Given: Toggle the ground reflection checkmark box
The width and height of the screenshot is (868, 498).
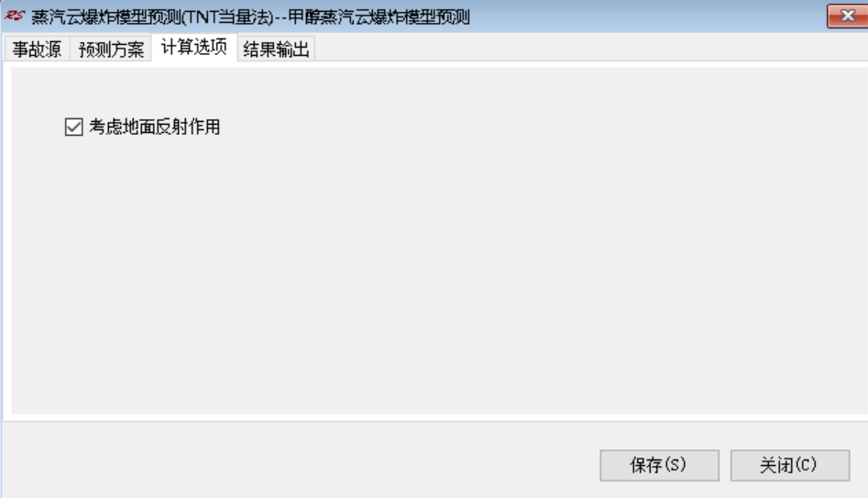Looking at the screenshot, I should [x=73, y=127].
